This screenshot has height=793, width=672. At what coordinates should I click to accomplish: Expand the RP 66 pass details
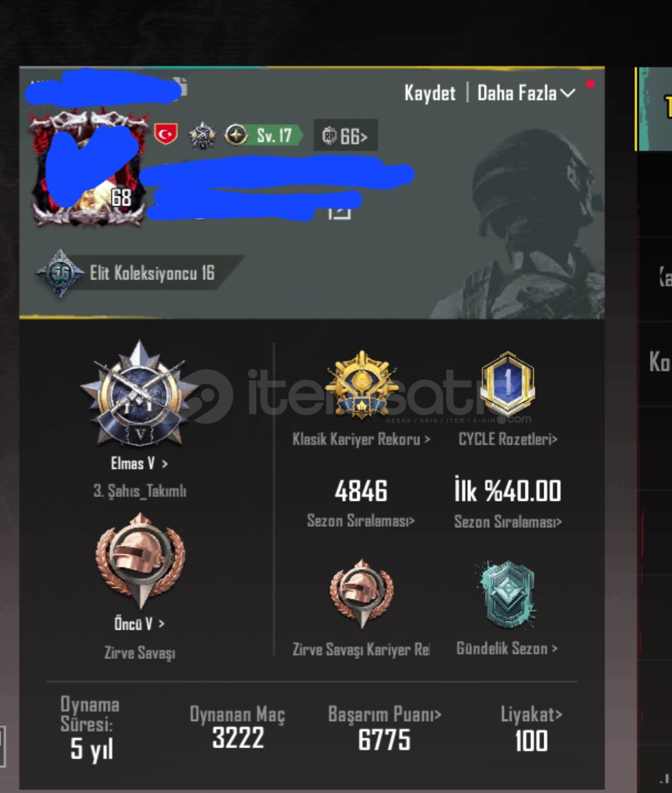(x=345, y=136)
